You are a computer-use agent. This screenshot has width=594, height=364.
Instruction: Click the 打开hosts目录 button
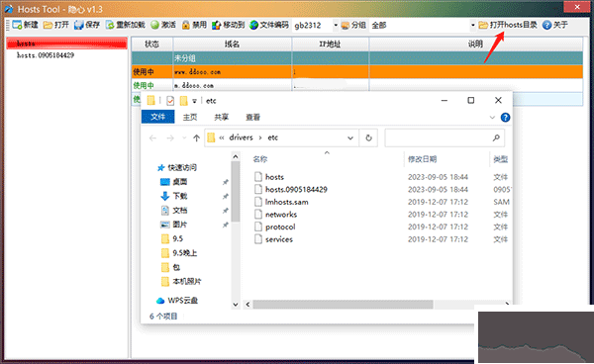point(508,25)
